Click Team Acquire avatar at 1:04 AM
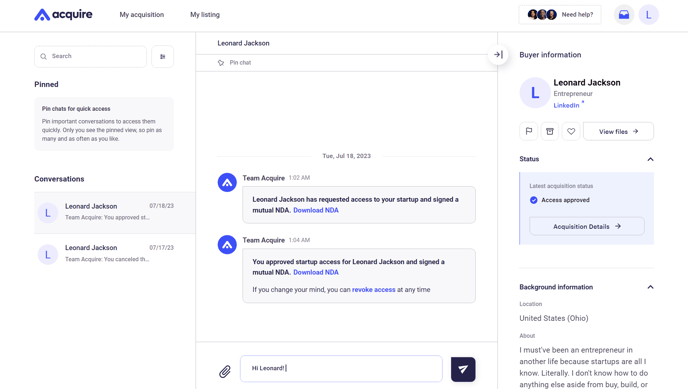Image resolution: width=688 pixels, height=389 pixels. click(227, 245)
